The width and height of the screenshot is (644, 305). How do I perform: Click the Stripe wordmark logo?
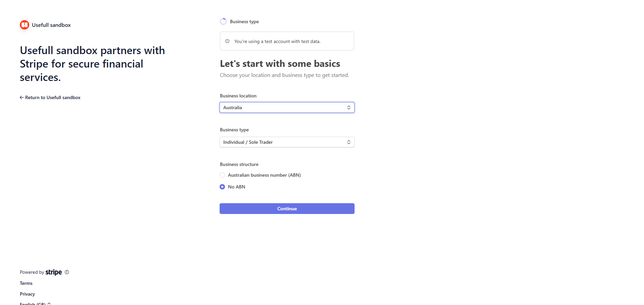tap(53, 272)
